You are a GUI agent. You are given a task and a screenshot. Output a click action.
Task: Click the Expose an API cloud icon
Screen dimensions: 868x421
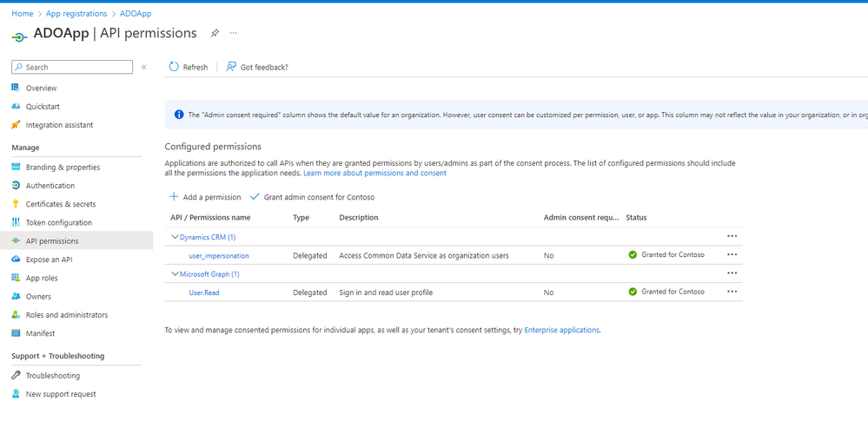point(16,260)
